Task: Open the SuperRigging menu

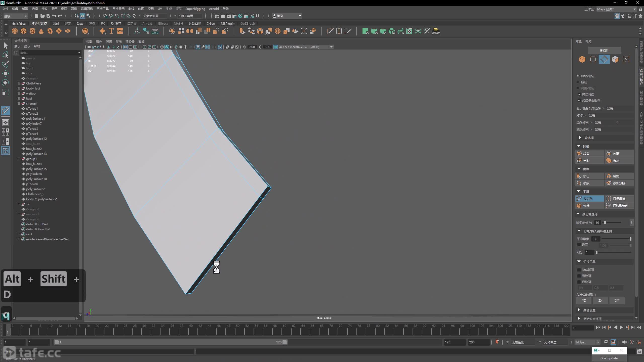Action: [195, 9]
